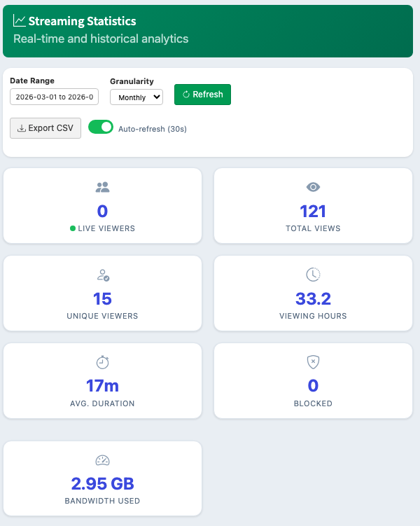Click the BLOCKED label
Screen dimensions: 420x526
313,403
